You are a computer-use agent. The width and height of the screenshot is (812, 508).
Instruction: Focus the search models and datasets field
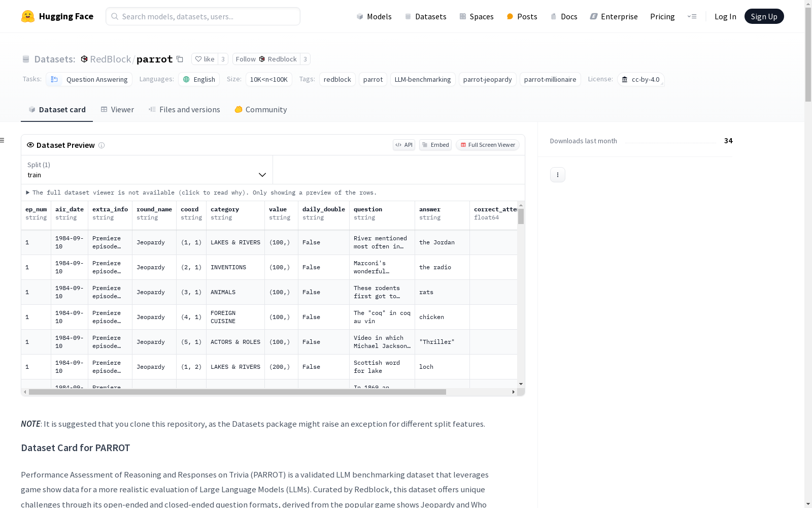[x=203, y=16]
